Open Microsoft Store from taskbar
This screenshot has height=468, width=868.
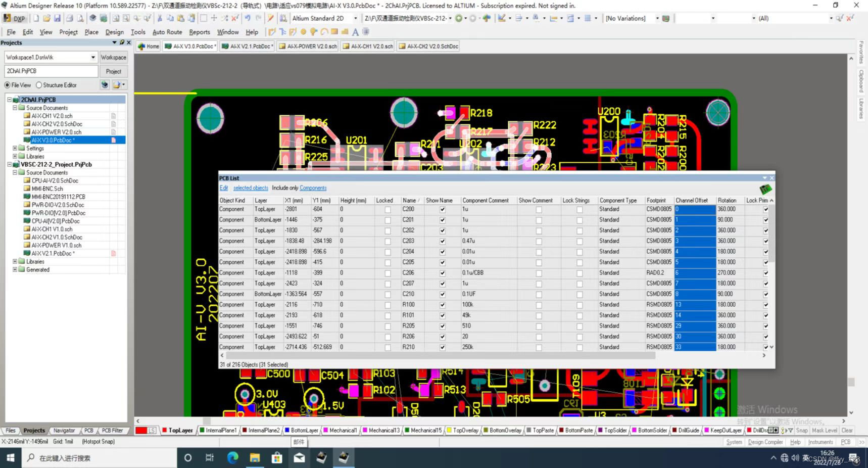coord(277,458)
